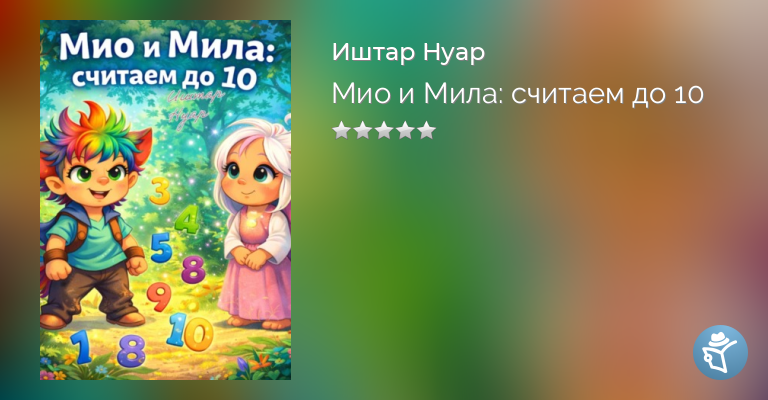
Task: Click the third rating star
Action: point(384,130)
